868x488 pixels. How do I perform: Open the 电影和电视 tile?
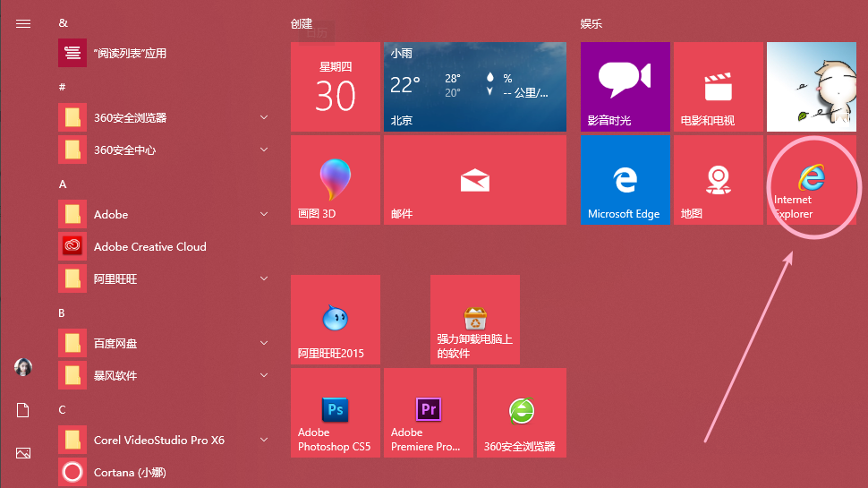719,87
